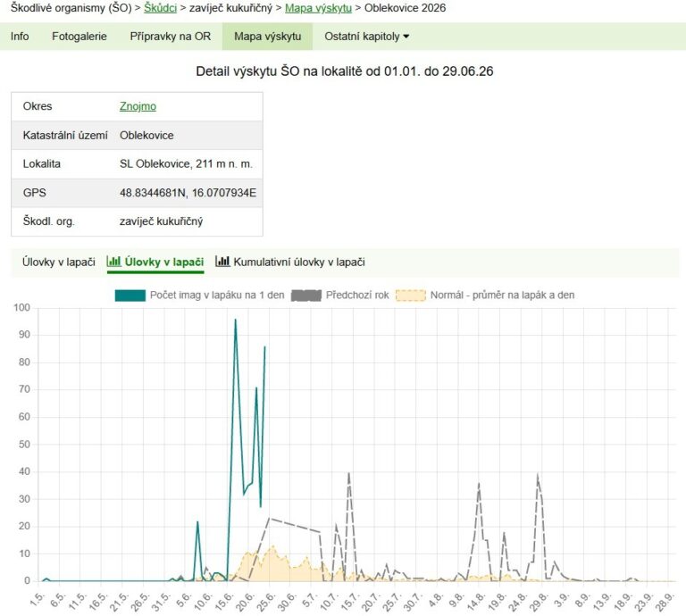Select the Mapa výskytu tab
686x616 pixels.
268,37
